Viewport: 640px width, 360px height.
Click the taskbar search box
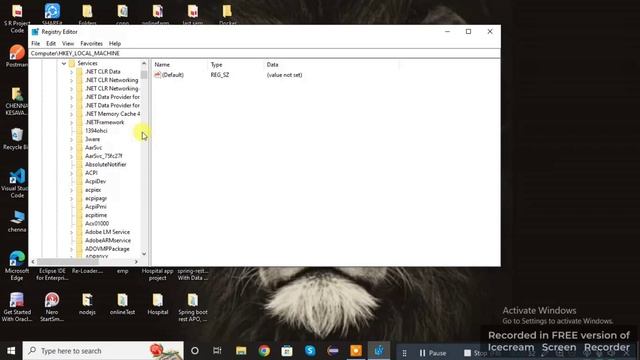tap(103, 351)
